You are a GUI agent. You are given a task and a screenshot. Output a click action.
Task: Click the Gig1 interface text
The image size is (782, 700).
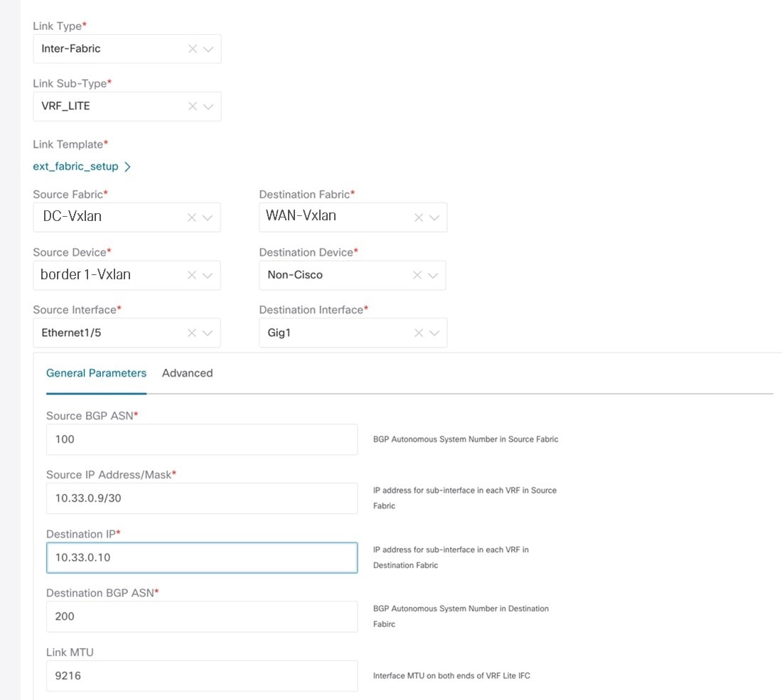[x=279, y=333]
